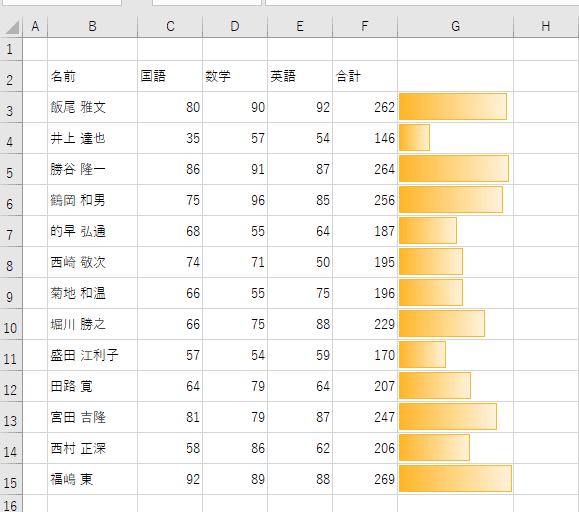Click the data bar beside 146

[x=414, y=138]
